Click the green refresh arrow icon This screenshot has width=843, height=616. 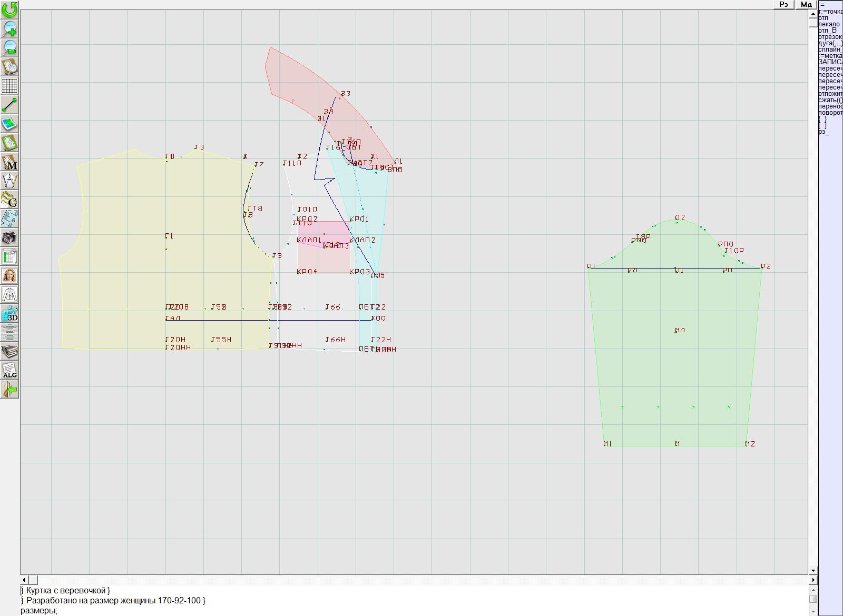9,9
